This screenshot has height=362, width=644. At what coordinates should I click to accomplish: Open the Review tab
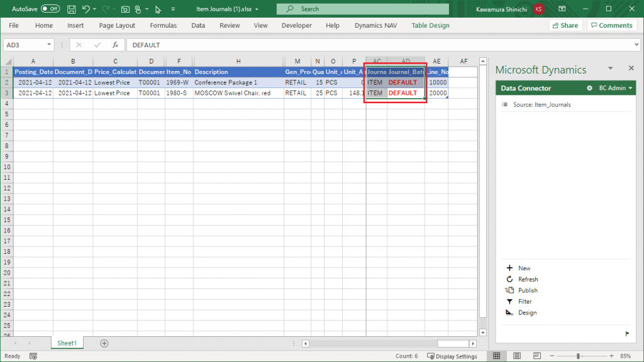tap(230, 25)
